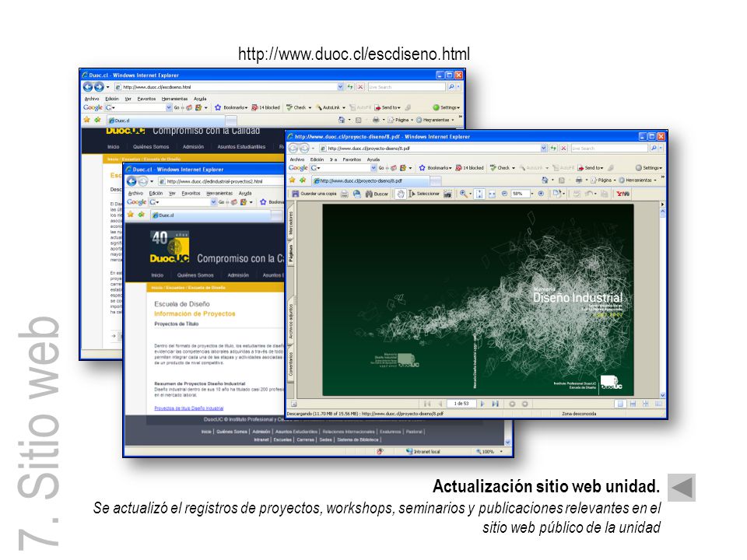Screen dimensions: 747x560
Task: Click the zoom in plus button in PDF toolbar
Action: [541, 194]
